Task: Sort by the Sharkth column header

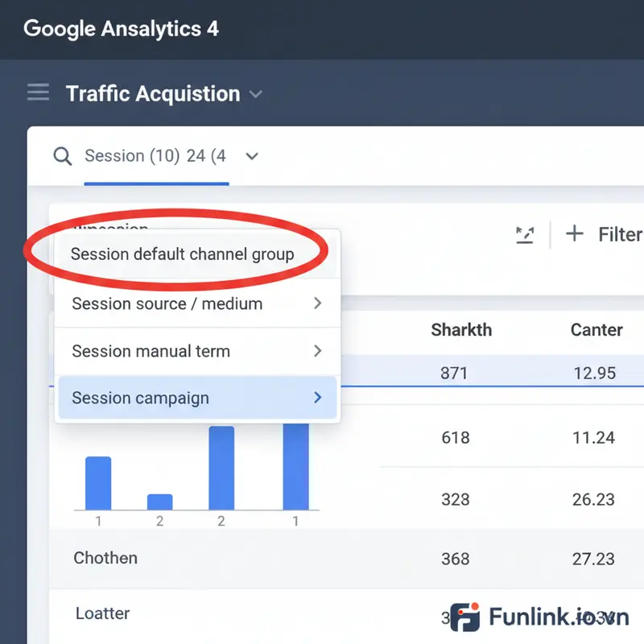Action: point(460,330)
